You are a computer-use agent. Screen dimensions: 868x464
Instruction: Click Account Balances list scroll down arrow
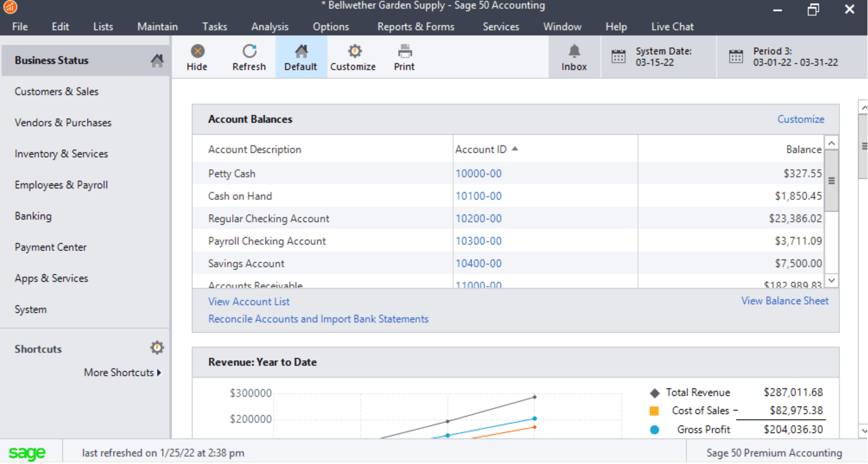click(x=831, y=280)
